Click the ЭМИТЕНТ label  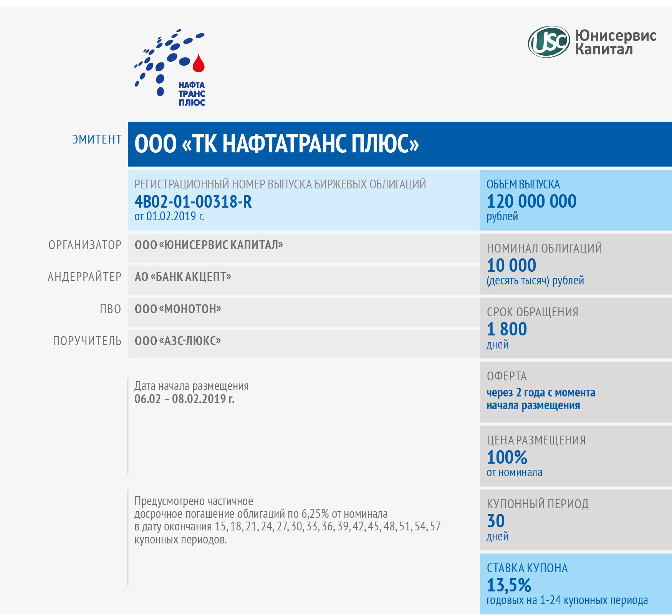tap(97, 139)
